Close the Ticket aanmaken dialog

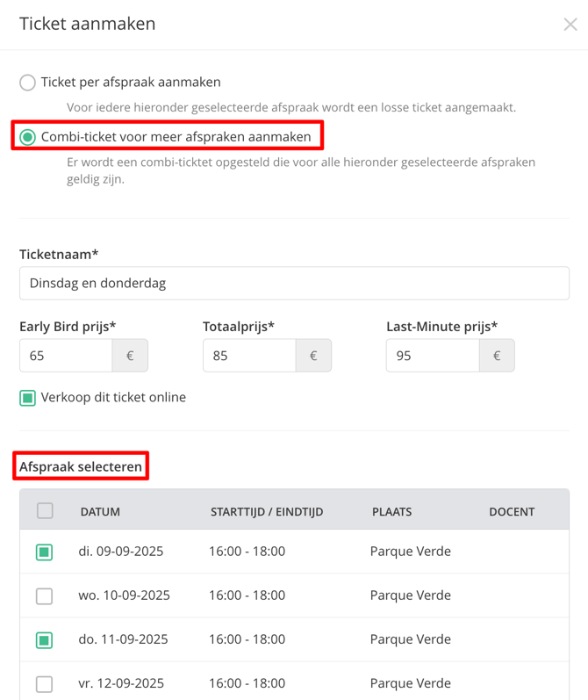tap(570, 24)
